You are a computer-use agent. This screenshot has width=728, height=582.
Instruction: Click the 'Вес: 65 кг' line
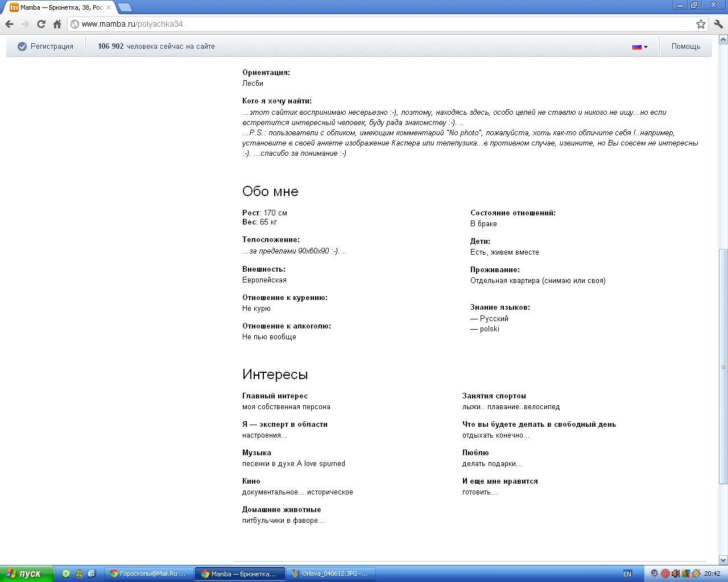[x=260, y=222]
